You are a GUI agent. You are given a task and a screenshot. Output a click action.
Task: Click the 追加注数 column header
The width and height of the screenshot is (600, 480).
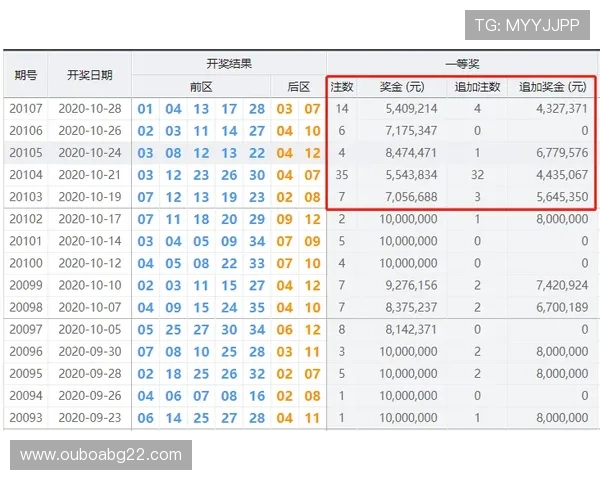(x=477, y=87)
